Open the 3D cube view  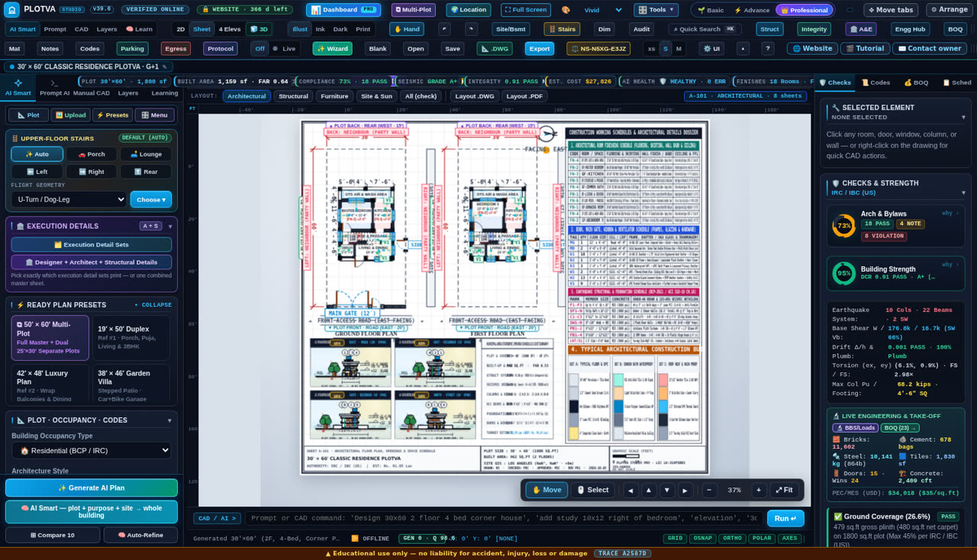click(259, 29)
